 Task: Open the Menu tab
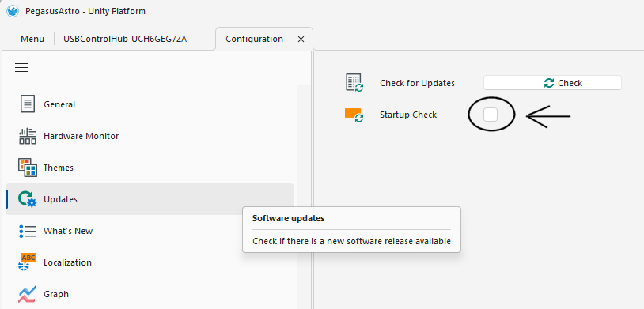point(32,39)
